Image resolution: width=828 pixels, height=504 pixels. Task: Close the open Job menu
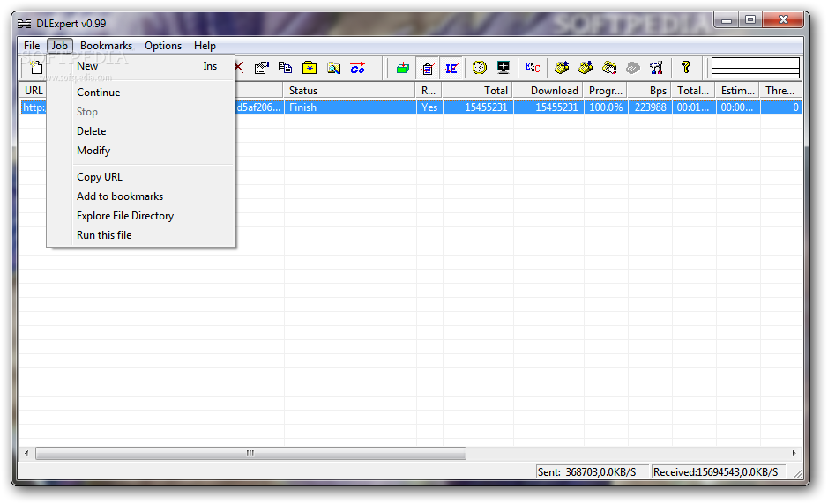pos(60,46)
